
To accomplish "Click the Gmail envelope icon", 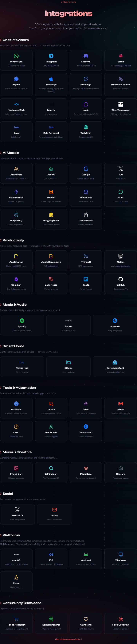I will tap(120, 404).
